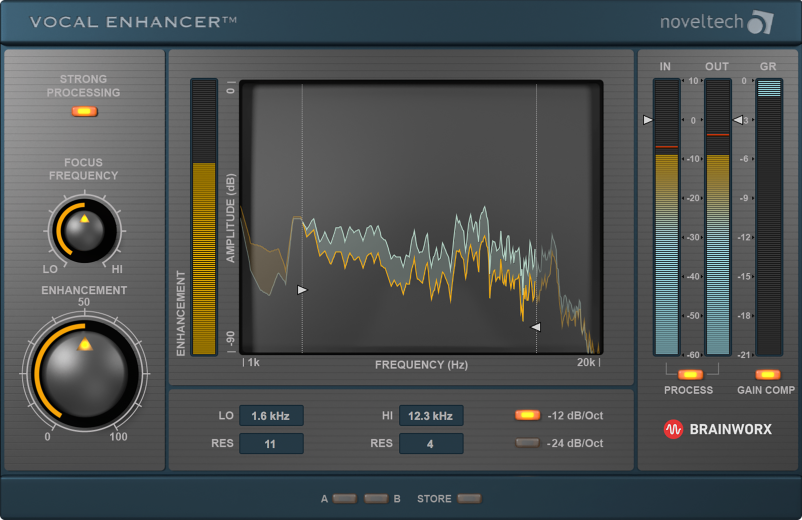The height and width of the screenshot is (520, 802).
Task: Click the vertical Enhancement level meter
Action: pos(204,217)
